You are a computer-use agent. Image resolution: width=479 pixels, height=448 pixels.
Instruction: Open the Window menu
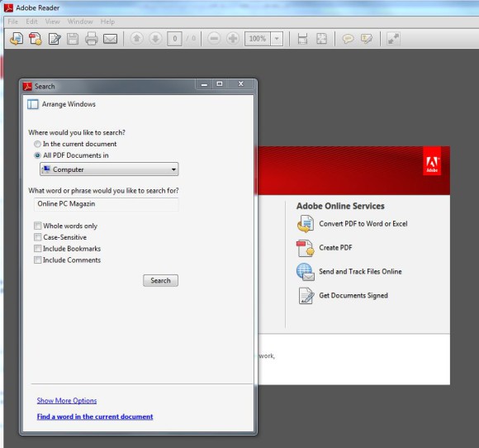point(80,21)
